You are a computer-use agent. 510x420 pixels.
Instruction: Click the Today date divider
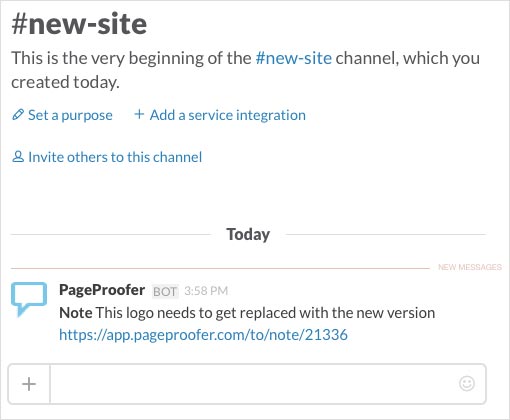(248, 234)
